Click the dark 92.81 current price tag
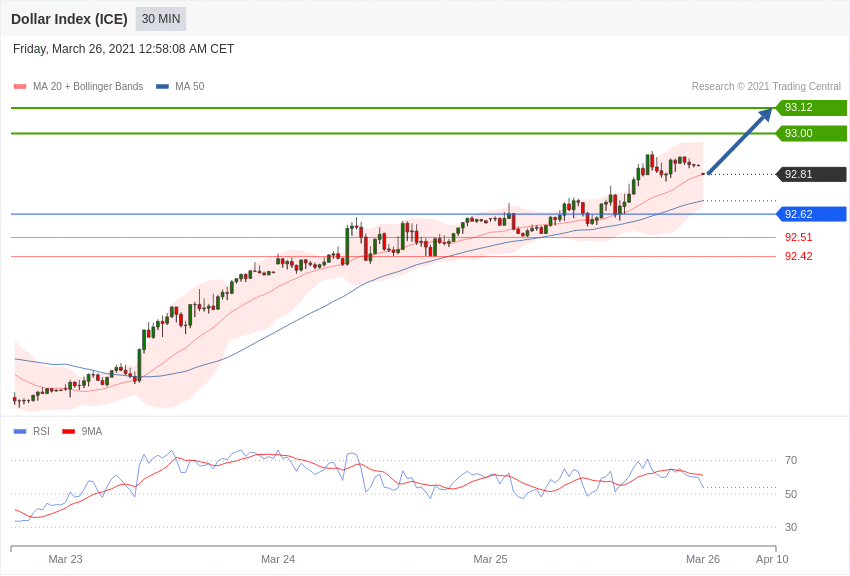Image resolution: width=850 pixels, height=576 pixels. [x=811, y=174]
